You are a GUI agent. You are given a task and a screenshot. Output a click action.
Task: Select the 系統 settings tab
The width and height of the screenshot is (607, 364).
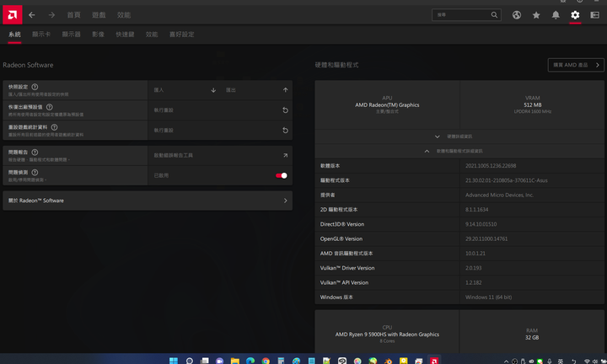click(x=14, y=35)
